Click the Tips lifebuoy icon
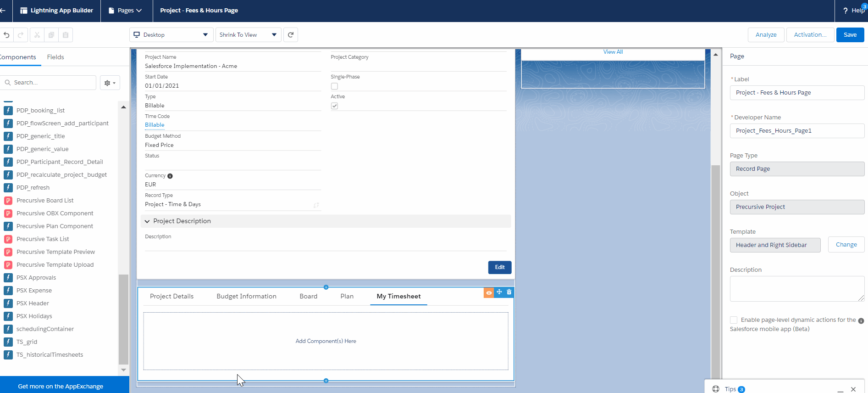This screenshot has width=868, height=393. tap(716, 389)
